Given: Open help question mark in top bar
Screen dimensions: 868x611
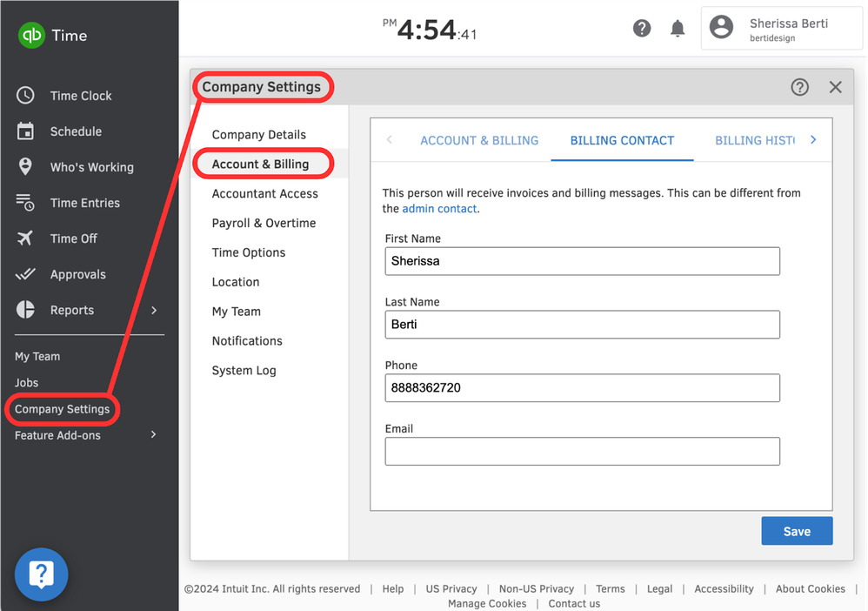Looking at the screenshot, I should point(642,28).
